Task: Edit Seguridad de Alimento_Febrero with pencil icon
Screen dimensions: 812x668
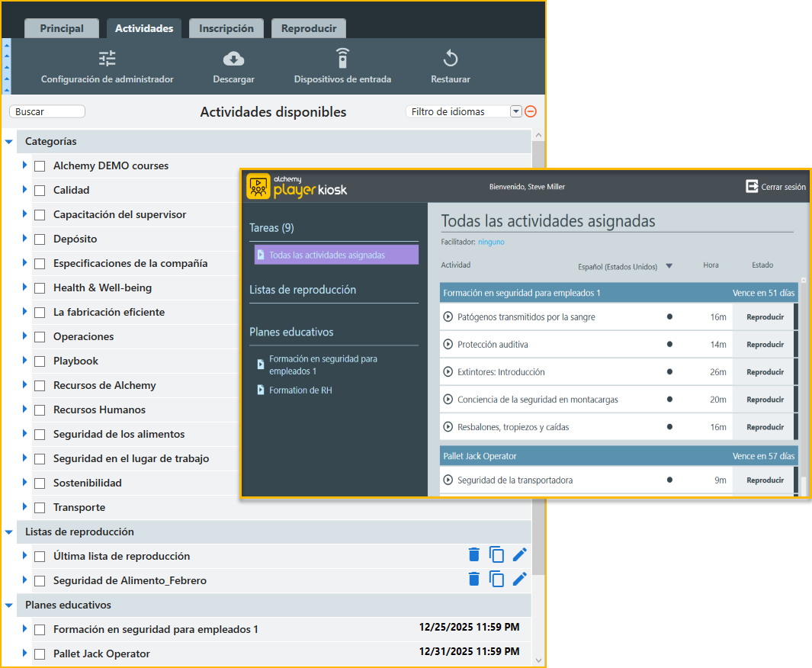Action: (x=520, y=580)
